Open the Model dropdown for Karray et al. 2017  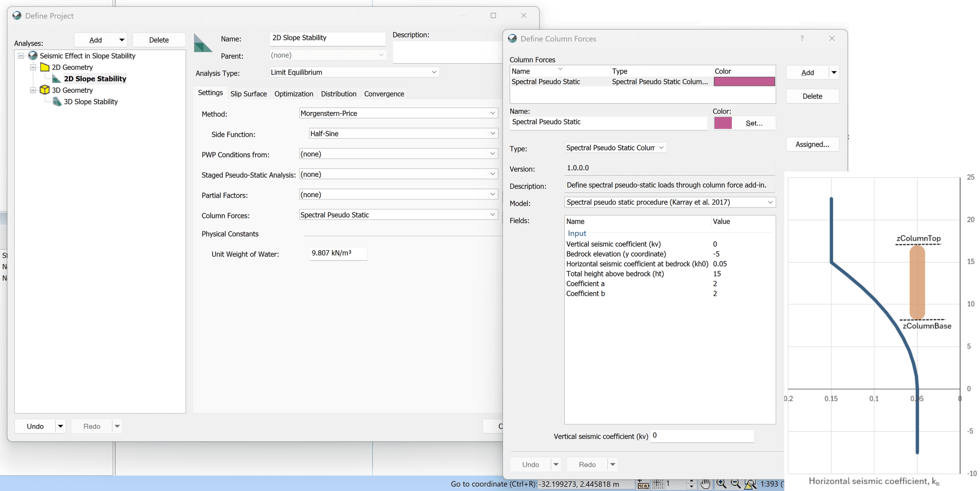[x=670, y=202]
